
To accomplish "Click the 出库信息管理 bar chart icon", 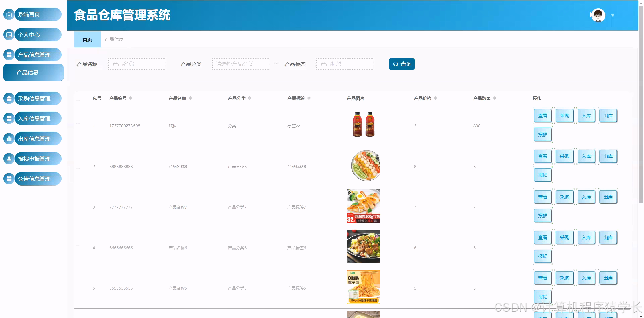I will point(9,139).
